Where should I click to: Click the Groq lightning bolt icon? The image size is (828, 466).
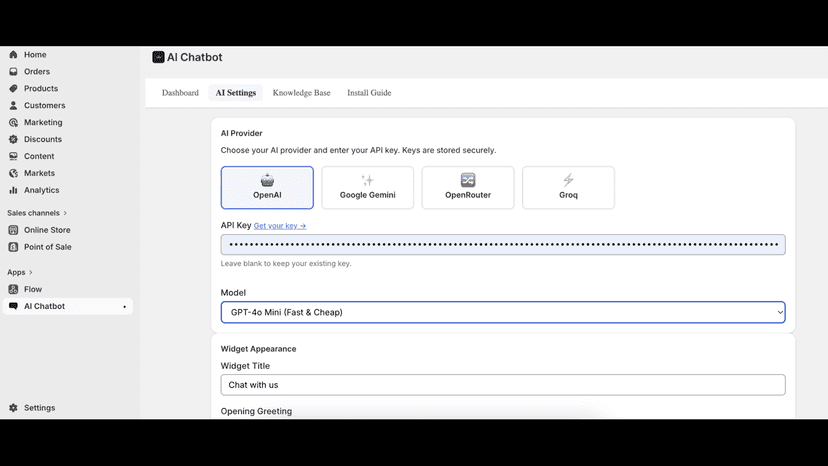coord(568,180)
